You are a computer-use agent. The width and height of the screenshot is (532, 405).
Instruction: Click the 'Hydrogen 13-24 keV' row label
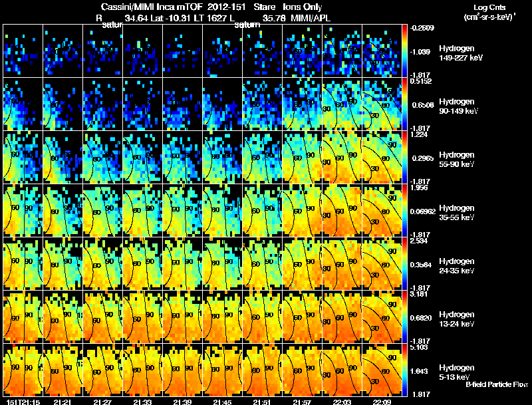457,319
